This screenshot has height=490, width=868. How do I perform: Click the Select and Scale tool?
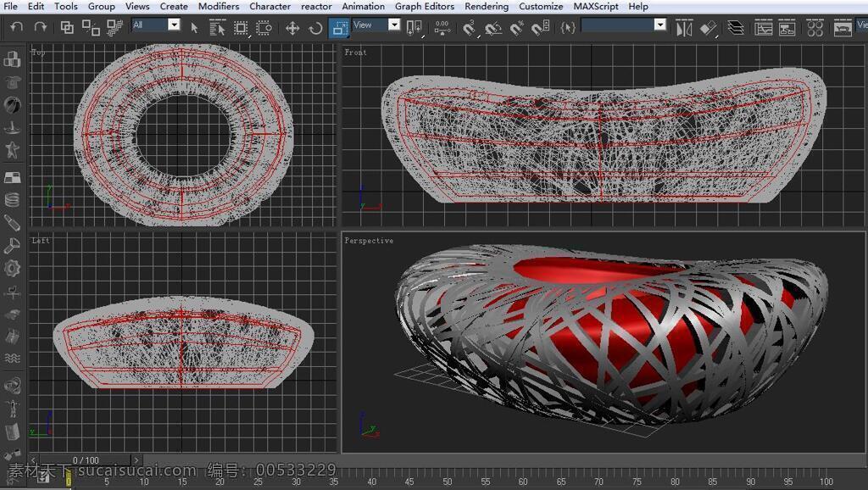339,28
